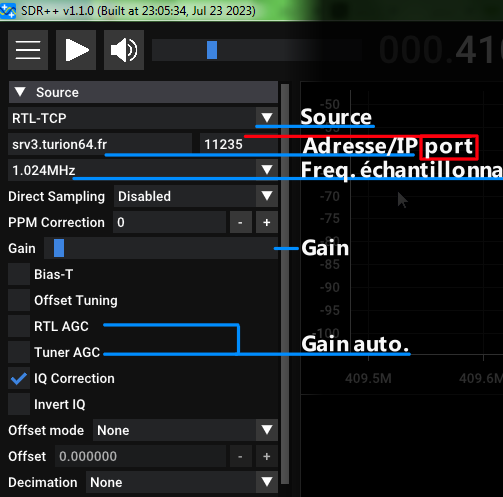Enable the Bias-T checkbox
This screenshot has height=497, width=503.
[19, 274]
